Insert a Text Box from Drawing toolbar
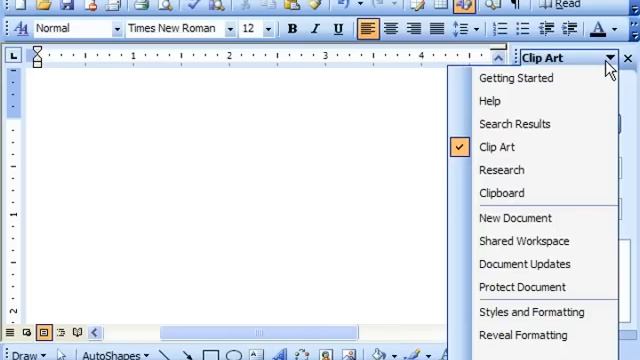Image resolution: width=640 pixels, height=360 pixels. point(256,354)
